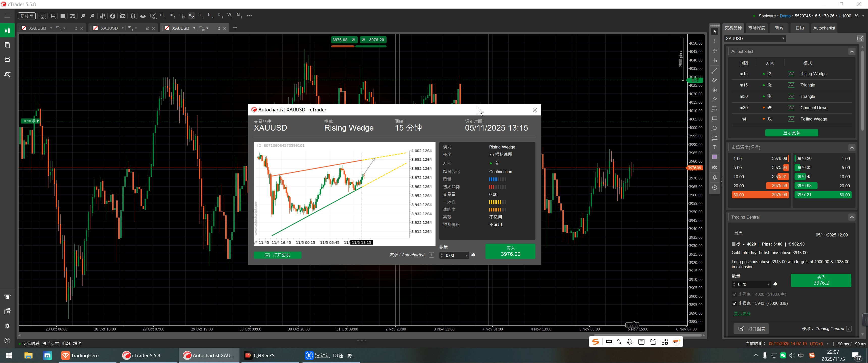Screen dimensions: 868x363
Task: Select the trend line drawing tool
Action: 714,71
